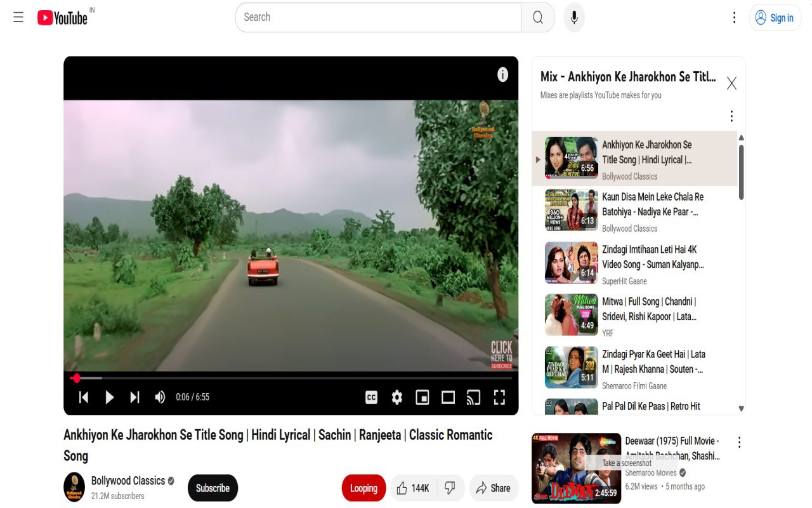
Task: Click the Click Here To Subscribe overlay
Action: pyautogui.click(x=501, y=355)
